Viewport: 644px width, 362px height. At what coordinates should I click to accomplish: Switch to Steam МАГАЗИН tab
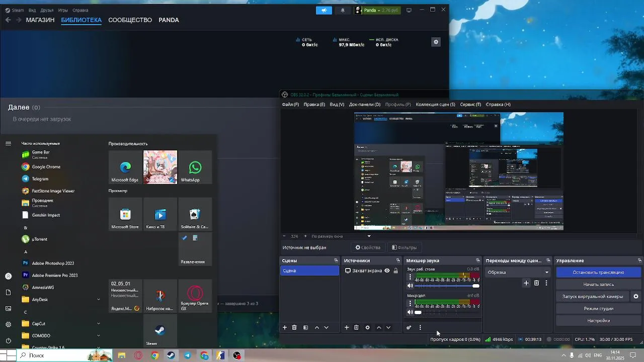point(40,20)
